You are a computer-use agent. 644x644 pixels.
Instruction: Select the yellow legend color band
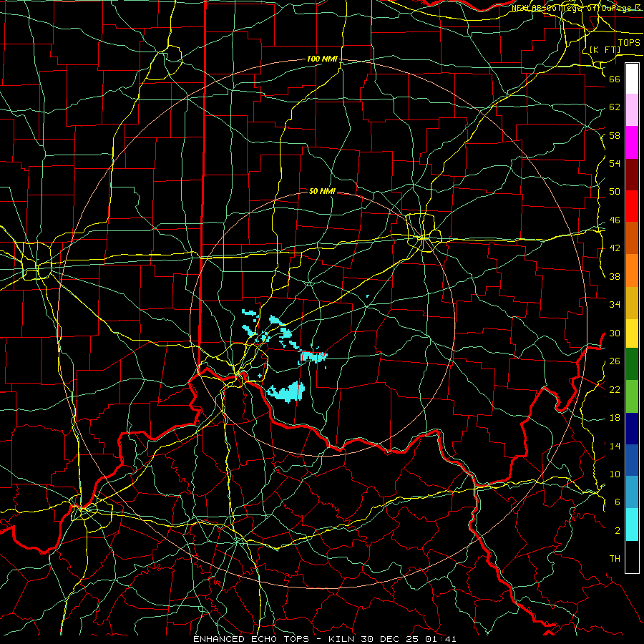coord(632,333)
